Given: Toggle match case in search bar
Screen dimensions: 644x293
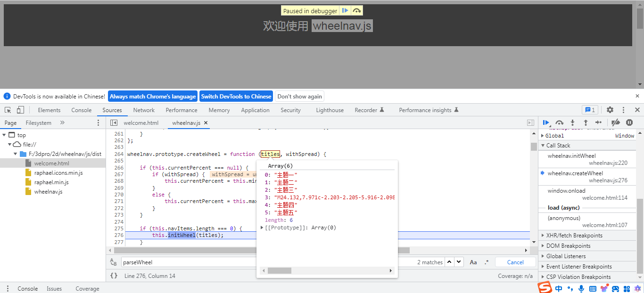Looking at the screenshot, I should pos(473,262).
